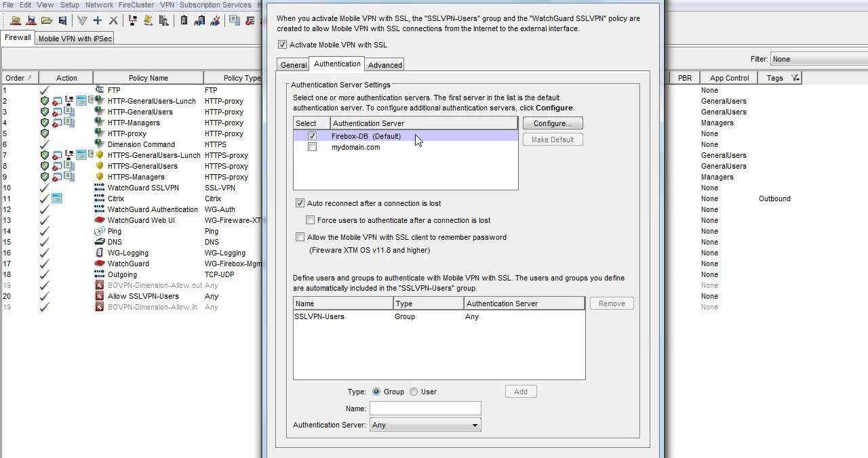
Task: Click the arrows icon beside WatchGuard SSLVPN
Action: (x=100, y=188)
